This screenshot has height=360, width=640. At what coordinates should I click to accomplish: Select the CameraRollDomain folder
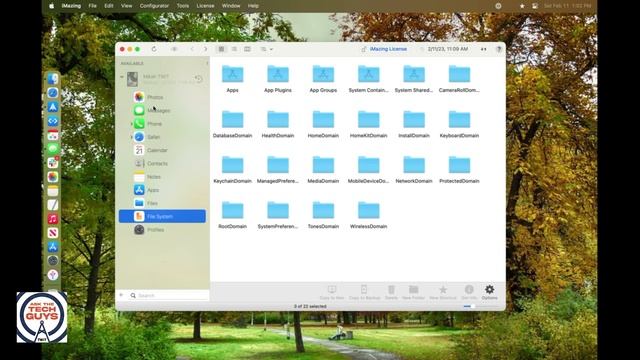(x=459, y=75)
